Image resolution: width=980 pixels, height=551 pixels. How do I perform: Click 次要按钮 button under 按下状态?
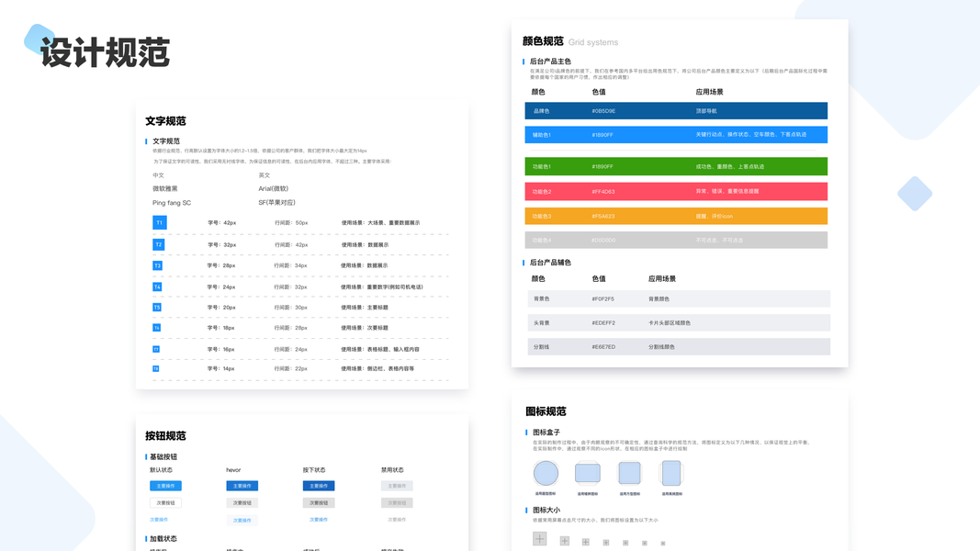tap(319, 502)
